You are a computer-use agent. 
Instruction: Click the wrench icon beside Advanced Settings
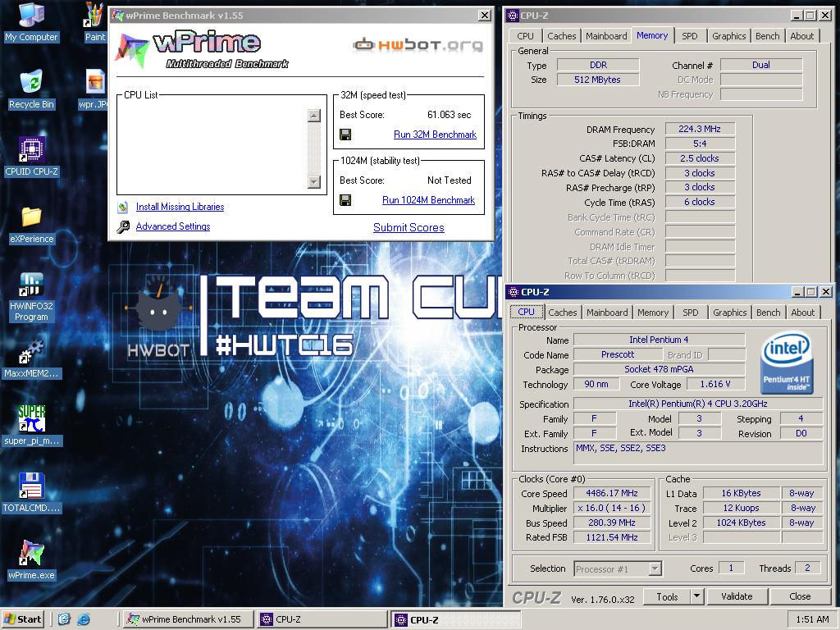coord(123,226)
